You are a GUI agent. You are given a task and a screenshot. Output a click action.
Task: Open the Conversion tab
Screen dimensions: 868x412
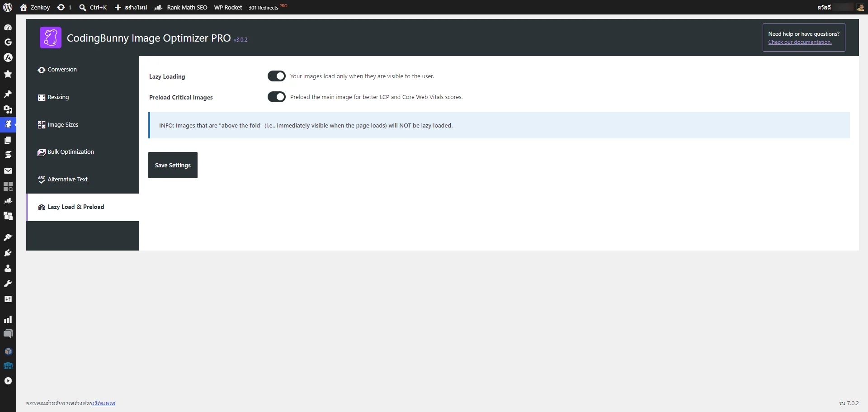[83, 70]
